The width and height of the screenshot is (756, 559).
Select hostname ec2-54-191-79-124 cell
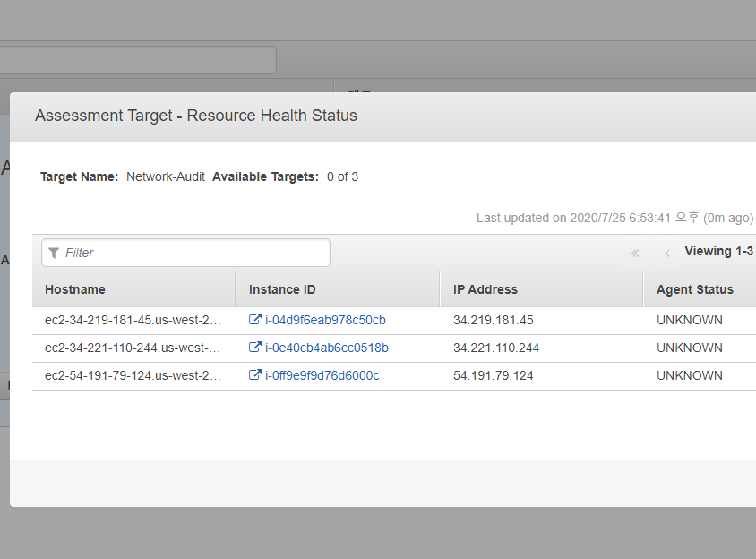133,375
